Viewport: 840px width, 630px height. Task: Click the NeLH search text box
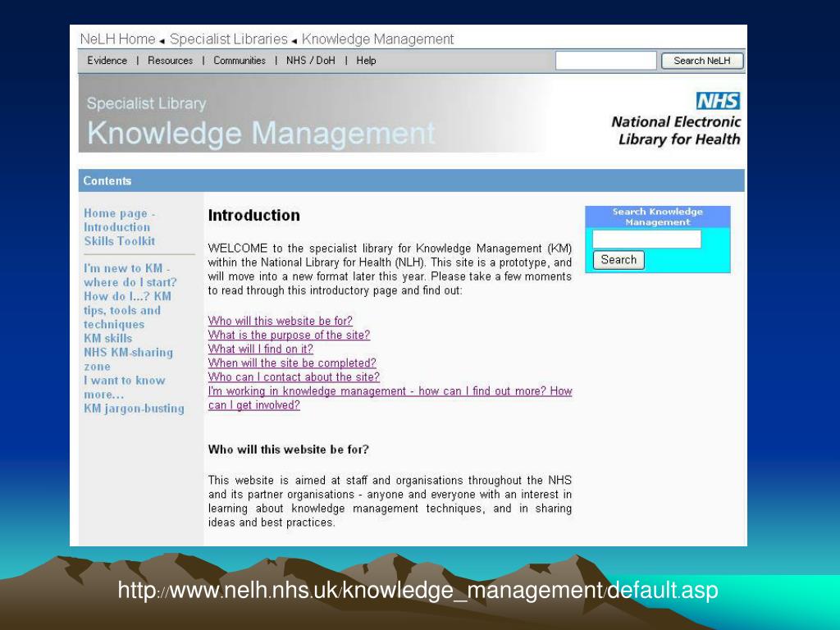click(606, 61)
